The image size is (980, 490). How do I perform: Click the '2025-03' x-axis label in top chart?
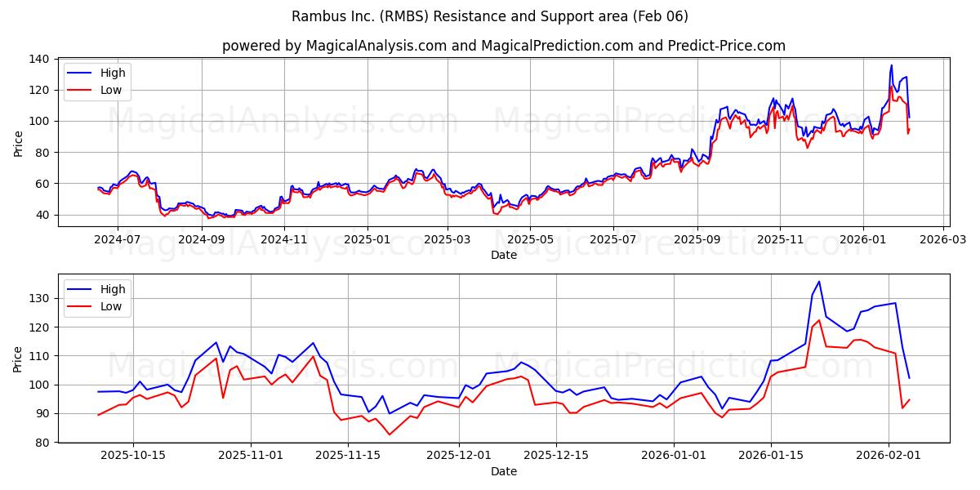[x=447, y=239]
